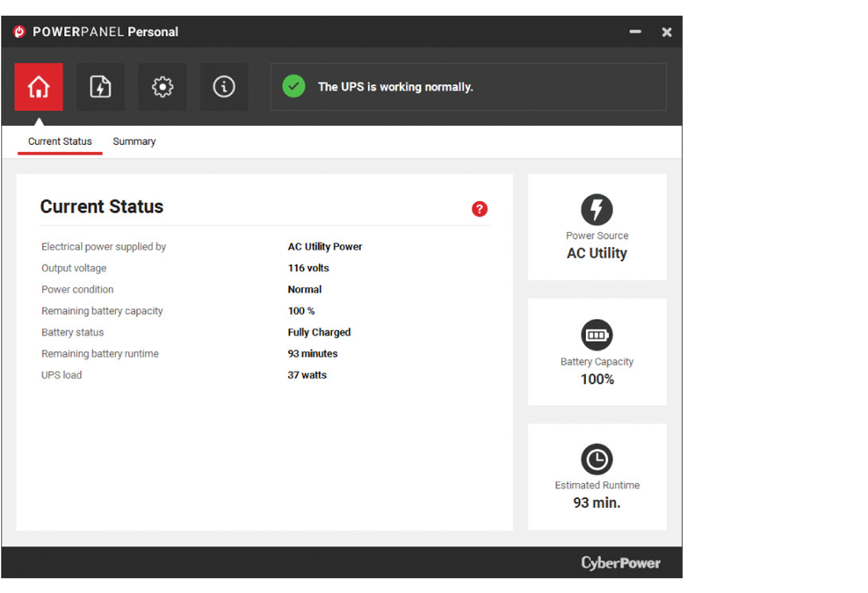868x593 pixels.
Task: Click the '93 minutes' runtime value
Action: (312, 354)
